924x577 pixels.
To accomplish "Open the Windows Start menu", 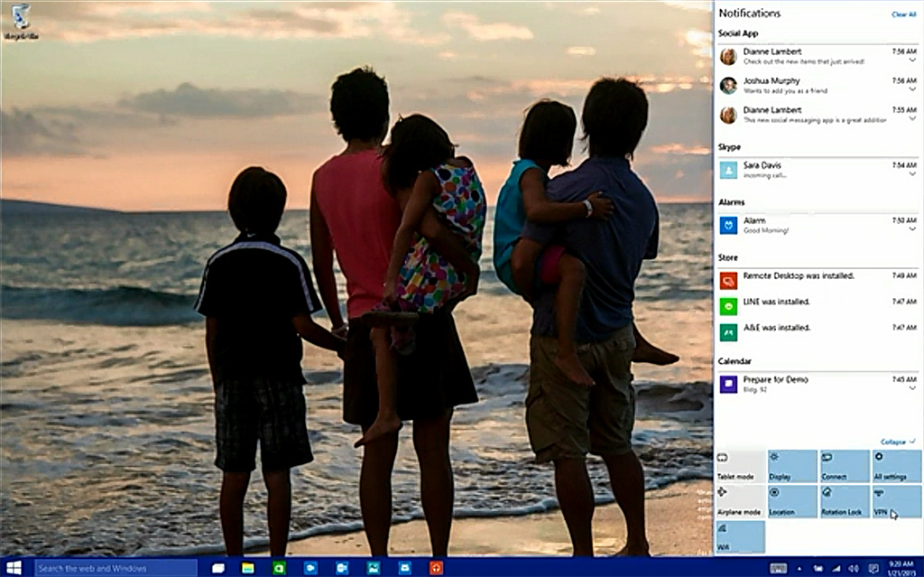I will click(x=13, y=568).
